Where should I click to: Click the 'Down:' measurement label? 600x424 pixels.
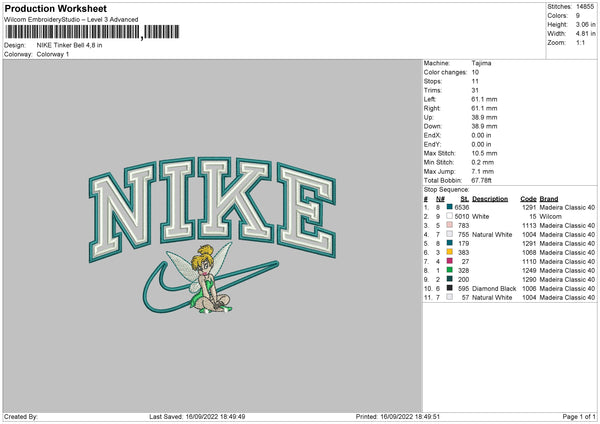click(x=432, y=126)
